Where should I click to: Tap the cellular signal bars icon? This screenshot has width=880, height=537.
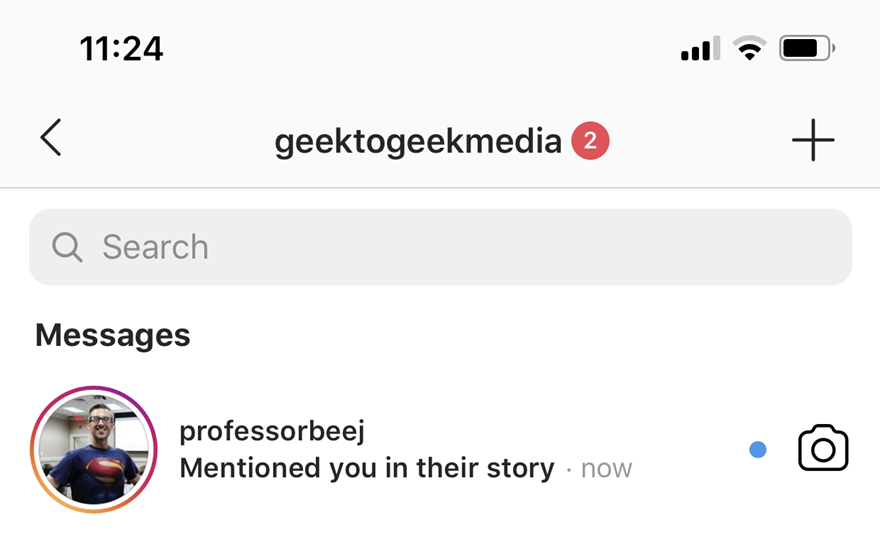coord(700,49)
